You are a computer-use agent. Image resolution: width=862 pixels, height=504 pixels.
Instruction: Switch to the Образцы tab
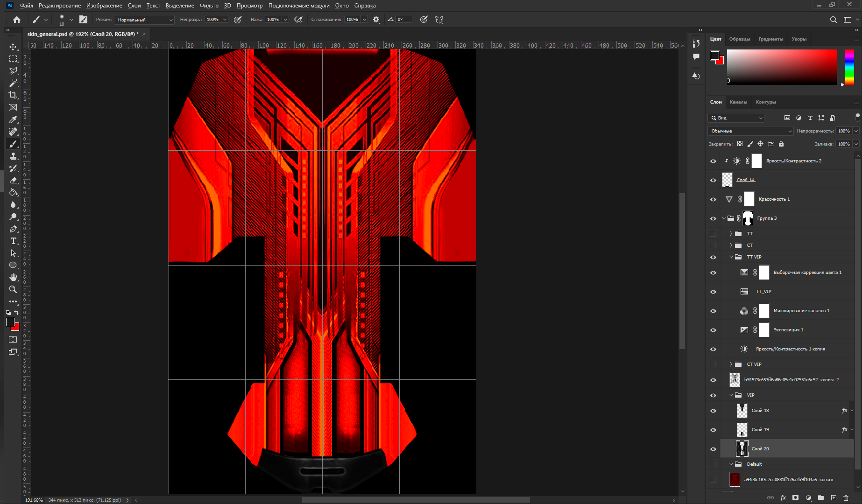pos(740,39)
